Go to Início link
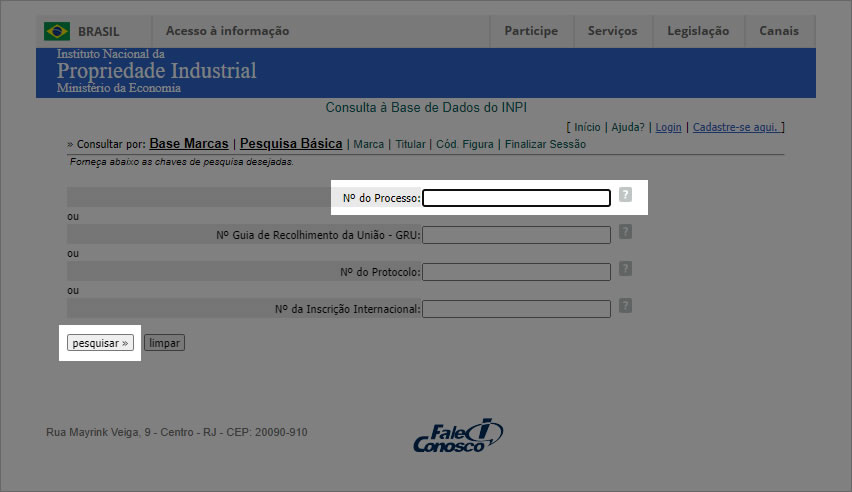This screenshot has height=492, width=852. click(x=587, y=127)
